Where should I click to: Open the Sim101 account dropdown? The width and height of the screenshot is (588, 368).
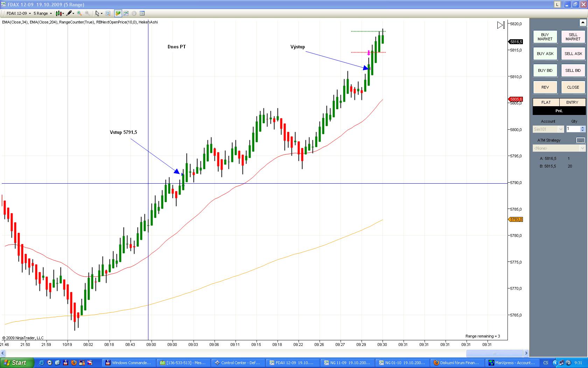(548, 129)
